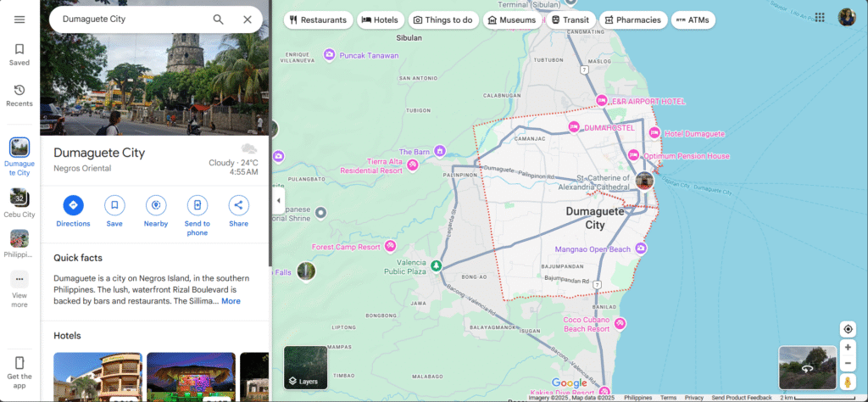Click The Barn map marker
The height and width of the screenshot is (402, 868).
coord(440,151)
